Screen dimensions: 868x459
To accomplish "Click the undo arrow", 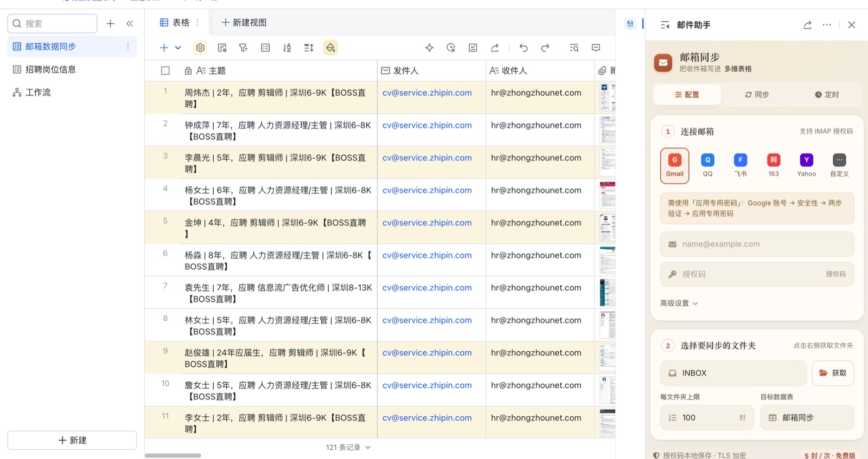I will [x=524, y=48].
